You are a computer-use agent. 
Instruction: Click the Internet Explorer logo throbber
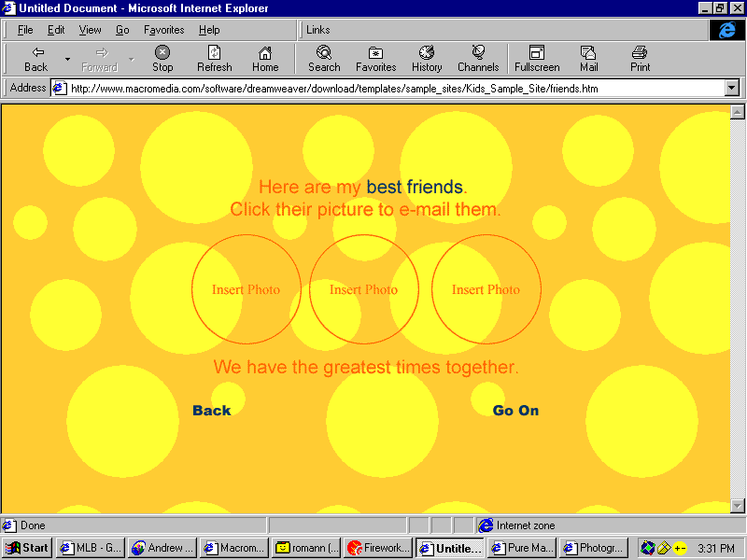pos(727,30)
